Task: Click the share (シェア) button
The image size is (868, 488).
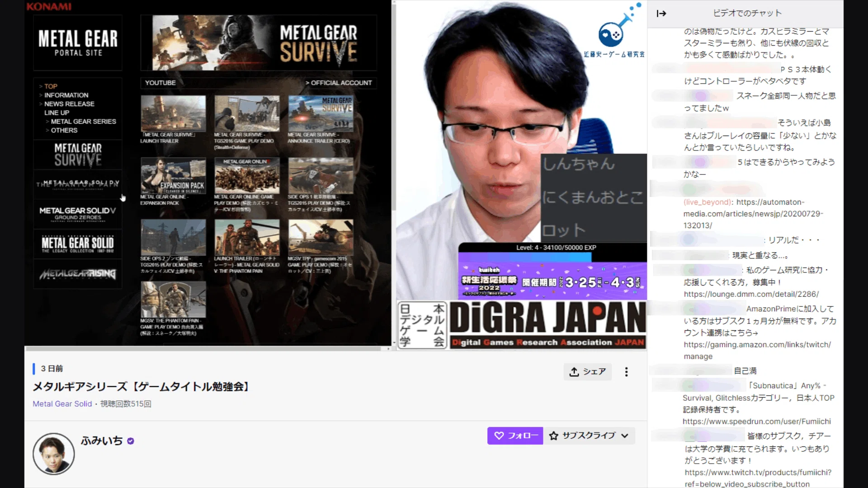Action: (x=588, y=372)
